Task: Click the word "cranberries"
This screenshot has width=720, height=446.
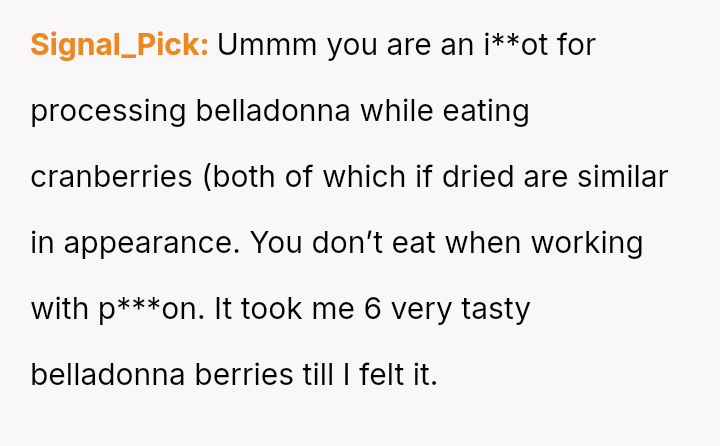Action: point(111,177)
